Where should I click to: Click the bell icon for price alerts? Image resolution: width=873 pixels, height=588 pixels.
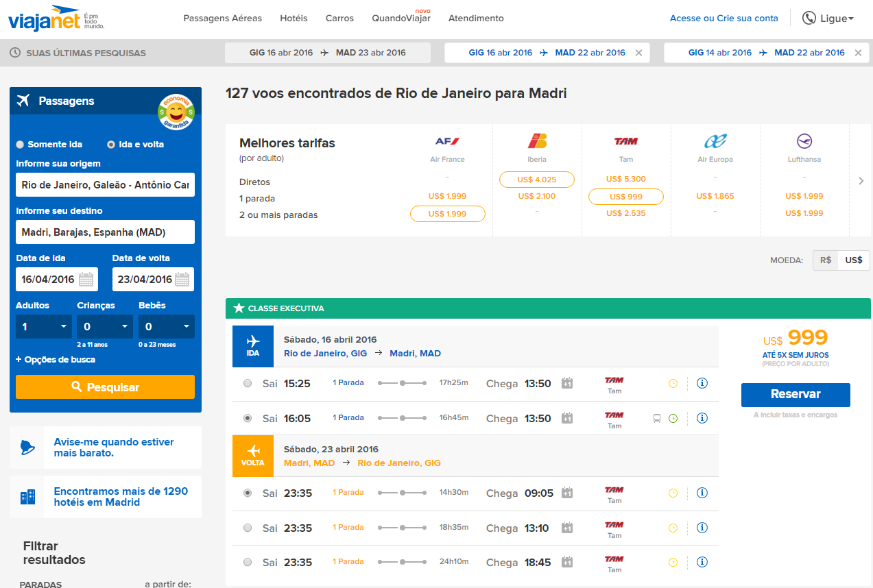click(x=27, y=448)
